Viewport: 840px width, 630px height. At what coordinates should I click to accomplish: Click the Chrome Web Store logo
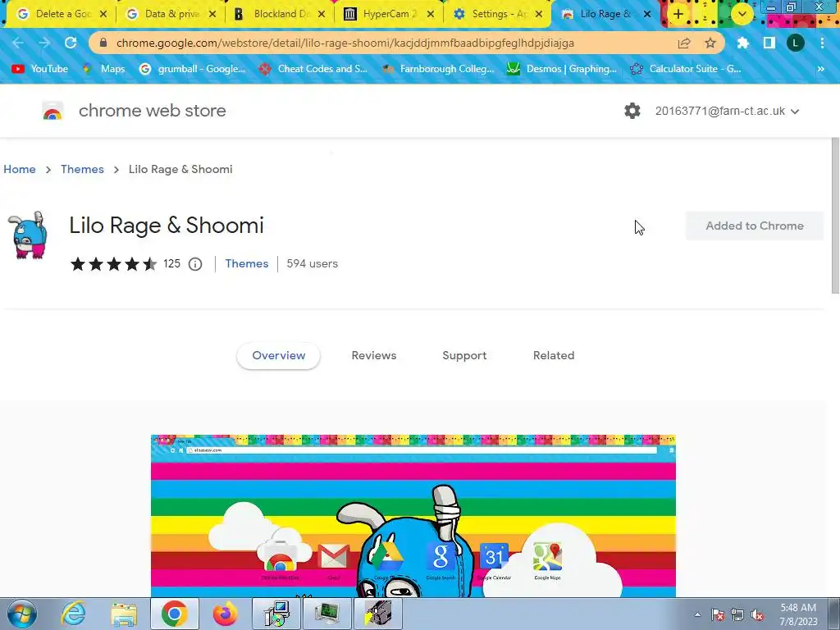point(52,111)
